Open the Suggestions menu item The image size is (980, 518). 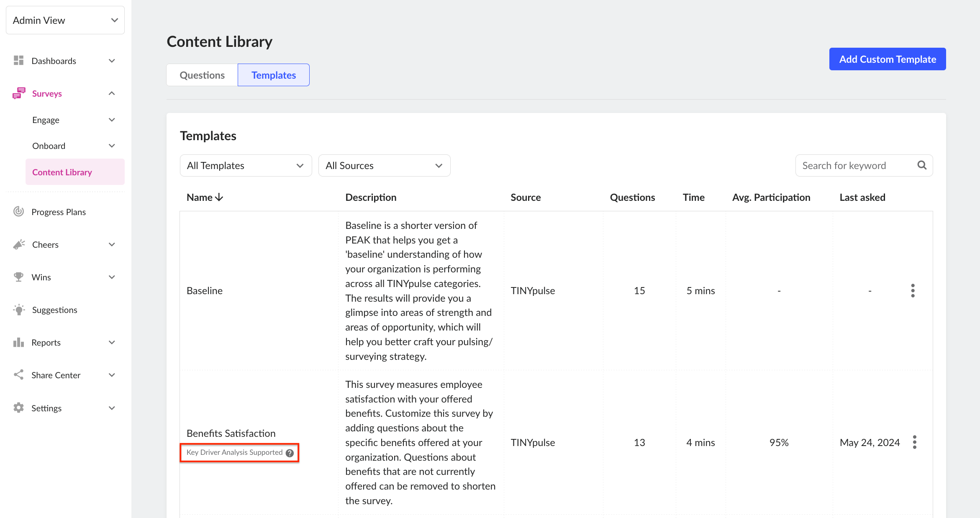click(55, 310)
